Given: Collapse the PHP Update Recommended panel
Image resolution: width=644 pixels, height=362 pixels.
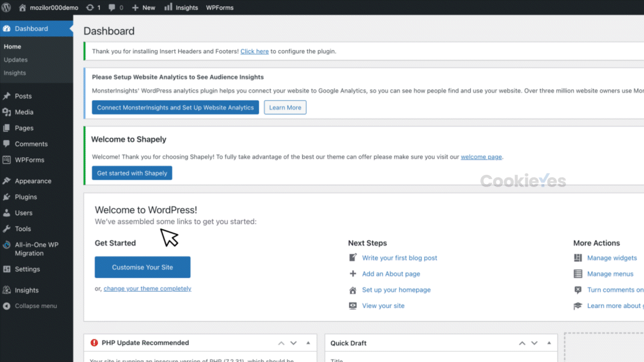Looking at the screenshot, I should (308, 343).
